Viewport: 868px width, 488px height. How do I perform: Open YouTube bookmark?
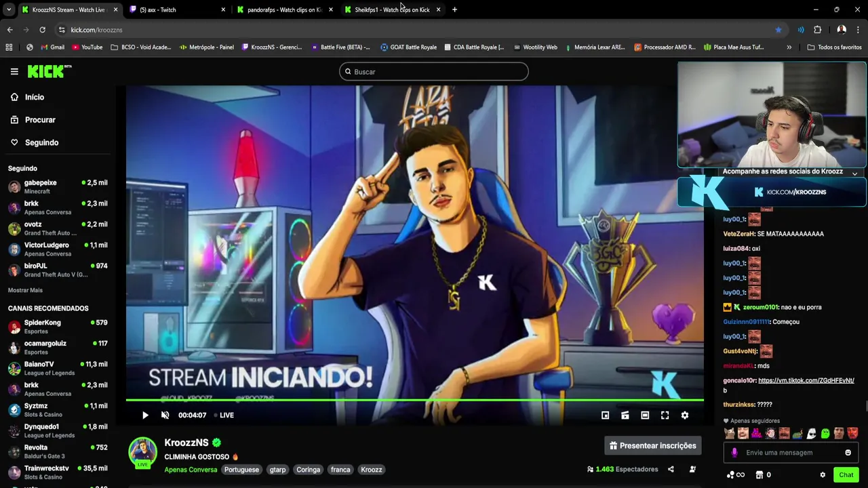pyautogui.click(x=87, y=47)
